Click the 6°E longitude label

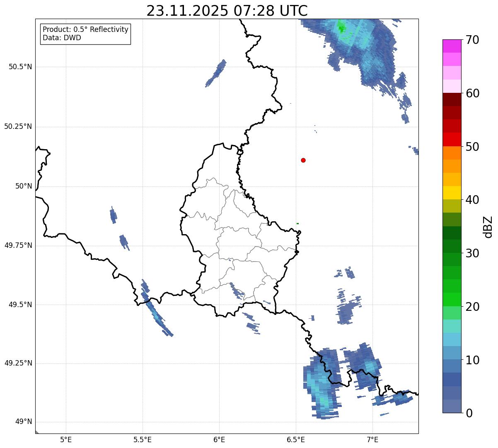tap(219, 440)
